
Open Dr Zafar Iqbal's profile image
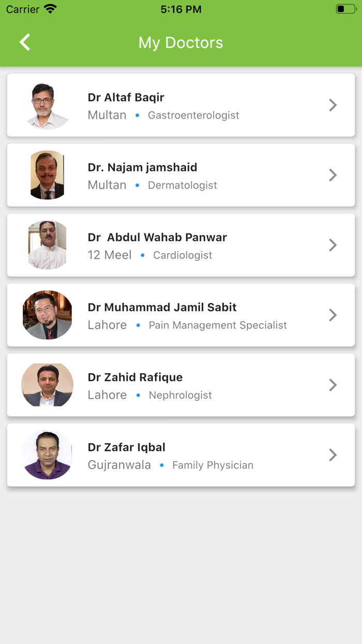47,455
